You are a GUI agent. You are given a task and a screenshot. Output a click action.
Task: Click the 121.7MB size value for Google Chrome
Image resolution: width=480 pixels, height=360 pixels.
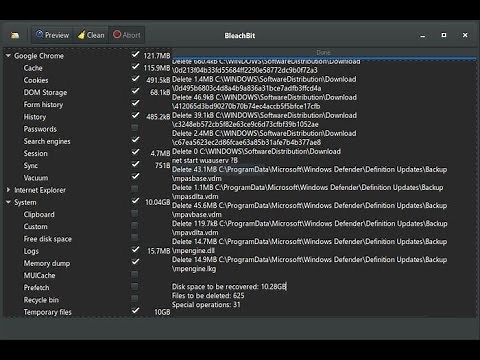tap(157, 56)
